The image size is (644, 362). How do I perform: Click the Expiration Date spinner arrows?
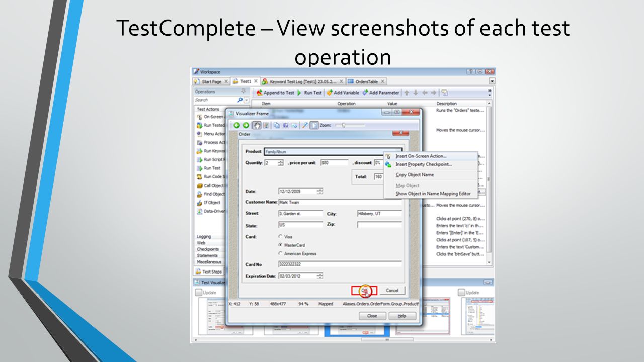[x=320, y=276]
